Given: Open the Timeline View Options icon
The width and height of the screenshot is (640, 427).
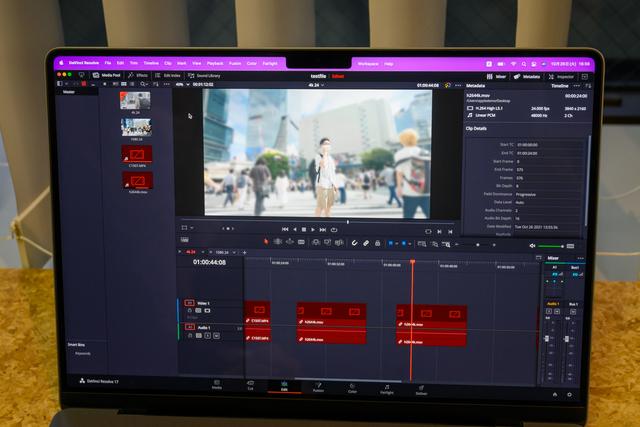Looking at the screenshot, I should 184,240.
